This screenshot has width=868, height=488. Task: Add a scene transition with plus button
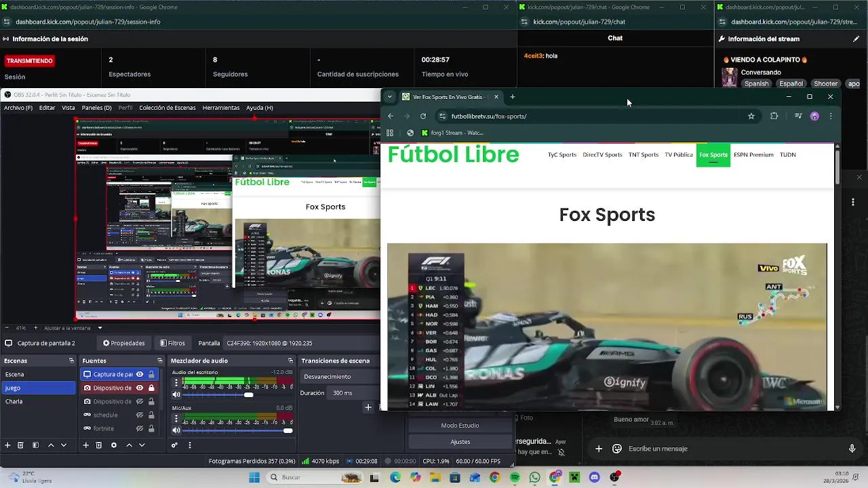(368, 407)
